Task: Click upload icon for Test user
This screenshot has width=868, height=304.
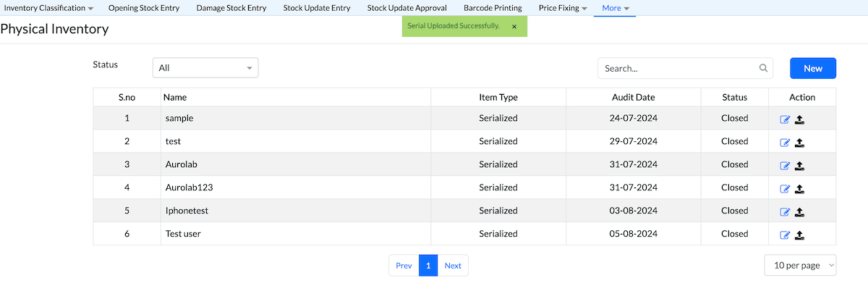Action: tap(799, 235)
